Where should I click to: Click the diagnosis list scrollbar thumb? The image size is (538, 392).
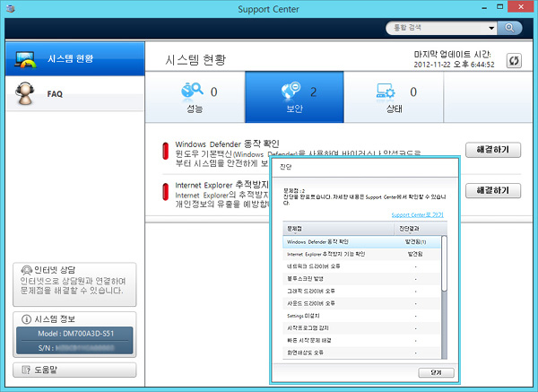(445, 264)
